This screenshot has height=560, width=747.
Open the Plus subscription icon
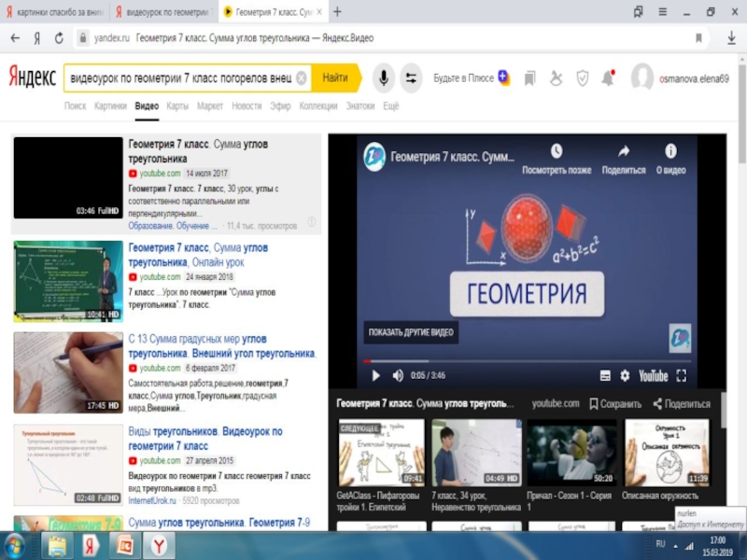pos(503,77)
